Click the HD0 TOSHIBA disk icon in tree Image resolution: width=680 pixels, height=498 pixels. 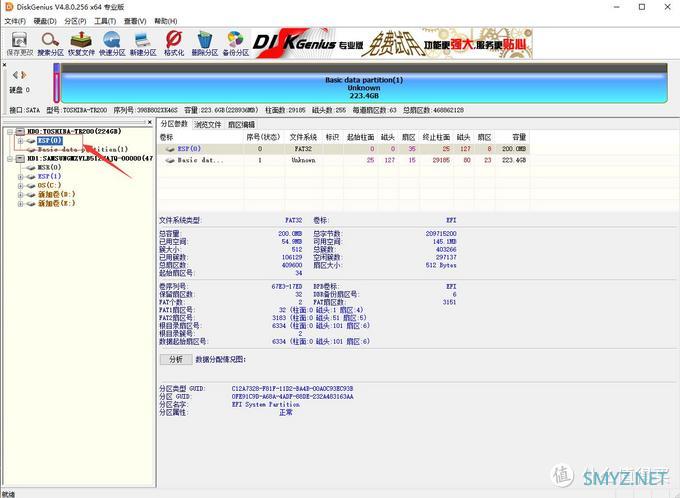[x=20, y=131]
